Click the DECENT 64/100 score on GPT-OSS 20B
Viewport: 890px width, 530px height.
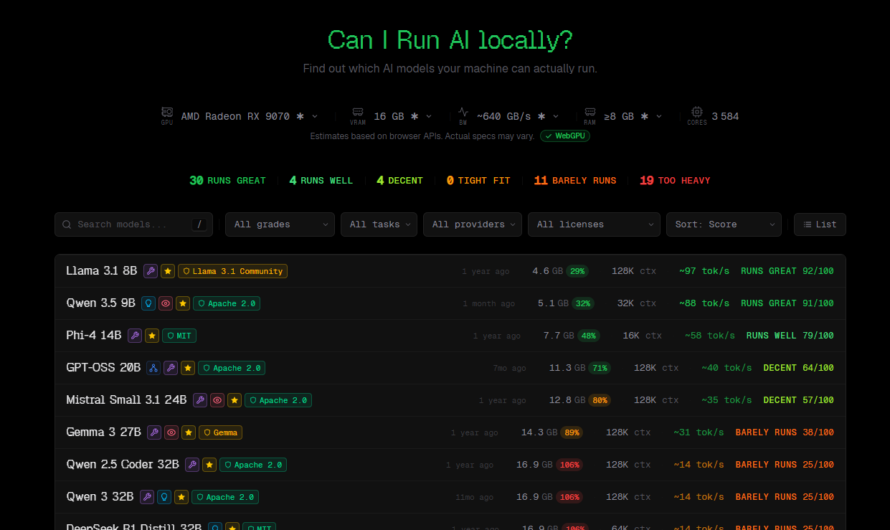pyautogui.click(x=798, y=368)
